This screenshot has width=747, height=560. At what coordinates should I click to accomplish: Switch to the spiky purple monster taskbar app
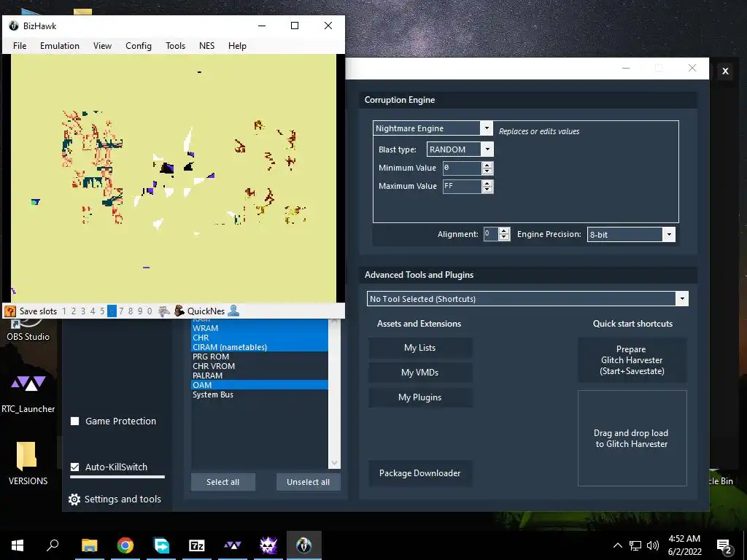point(268,545)
